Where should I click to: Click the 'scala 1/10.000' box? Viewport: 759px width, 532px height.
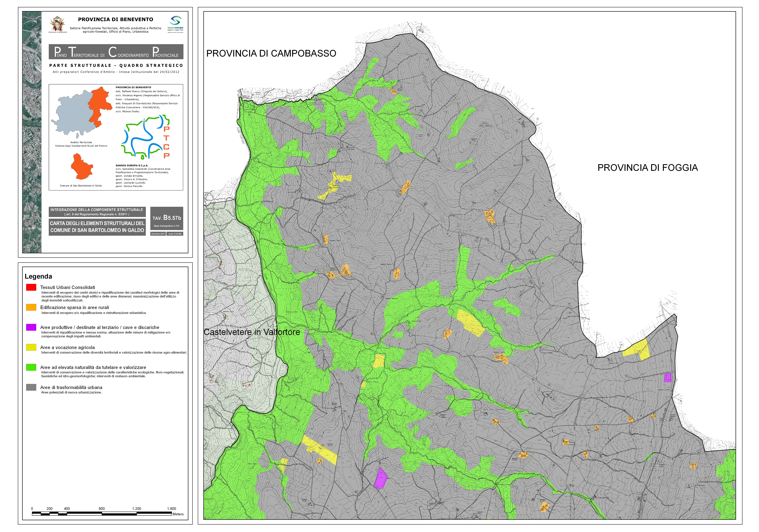[x=175, y=234]
